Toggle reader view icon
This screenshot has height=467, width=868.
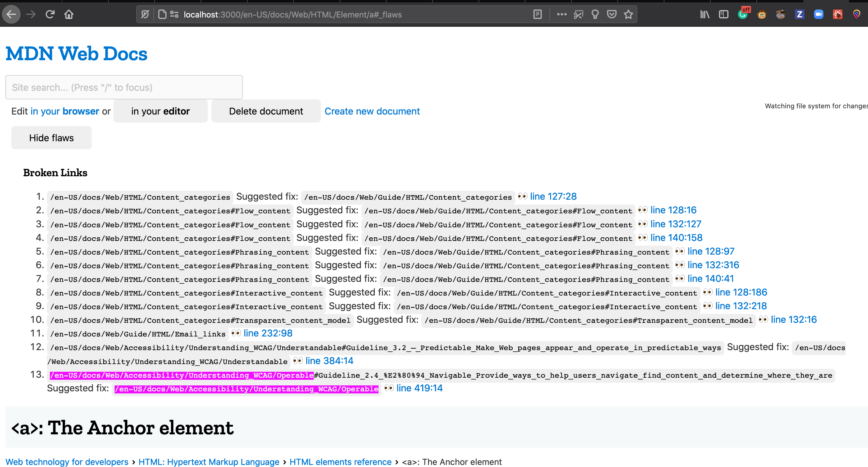(x=537, y=15)
